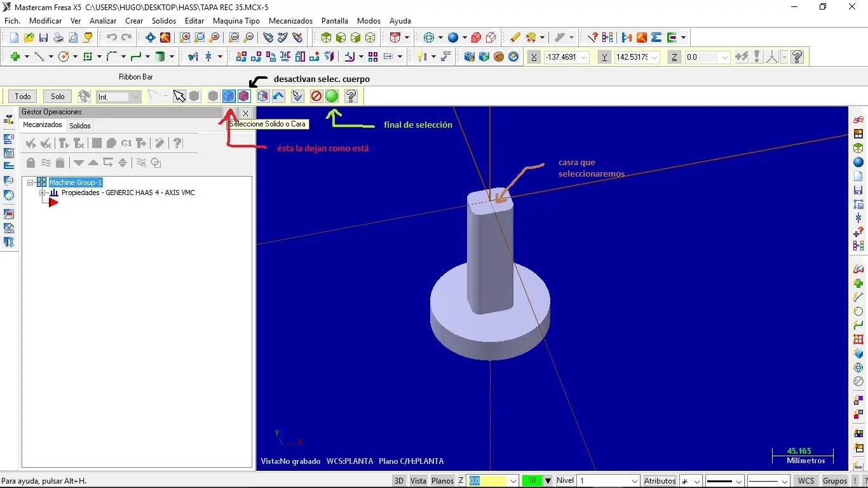Image resolution: width=868 pixels, height=488 pixels.
Task: Click the red cancel selection circle icon
Action: 316,96
